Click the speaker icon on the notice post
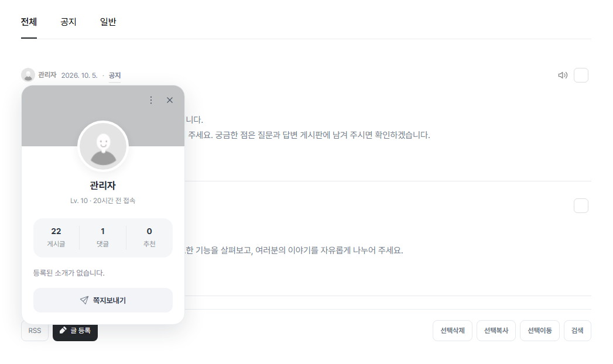The width and height of the screenshot is (613, 364). [x=563, y=75]
